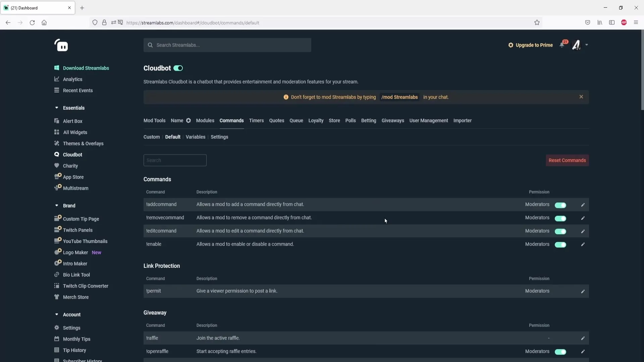The image size is (644, 362).
Task: Click the Streamlabs logo icon
Action: [61, 45]
